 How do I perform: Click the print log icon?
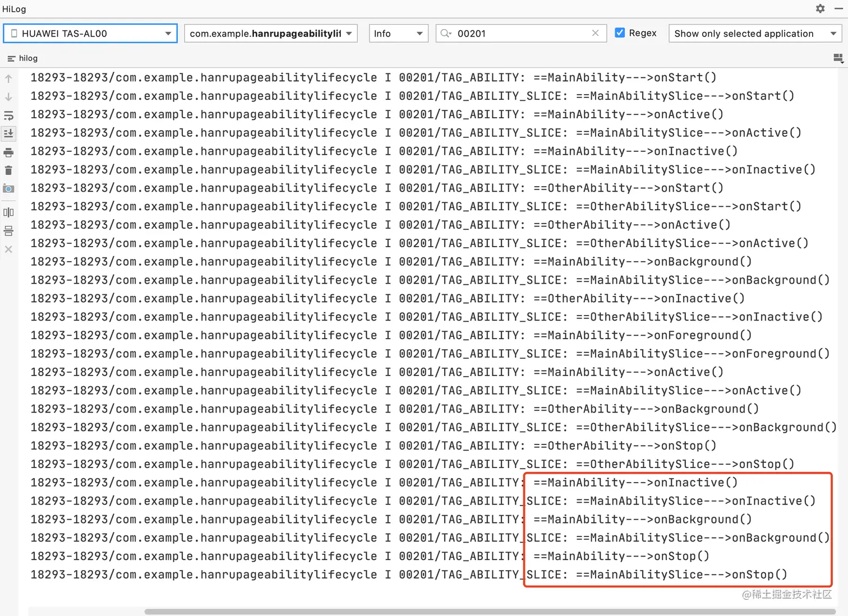(8, 152)
